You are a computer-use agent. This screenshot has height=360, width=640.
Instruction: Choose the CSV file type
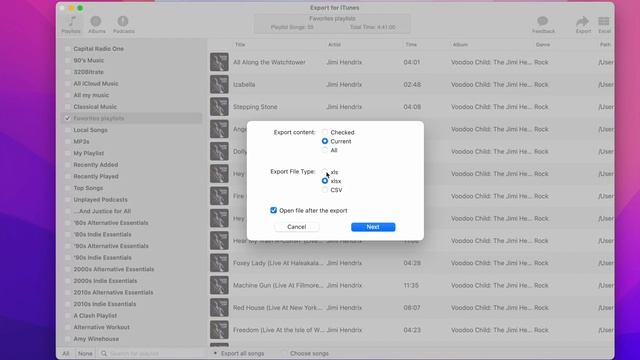(325, 190)
